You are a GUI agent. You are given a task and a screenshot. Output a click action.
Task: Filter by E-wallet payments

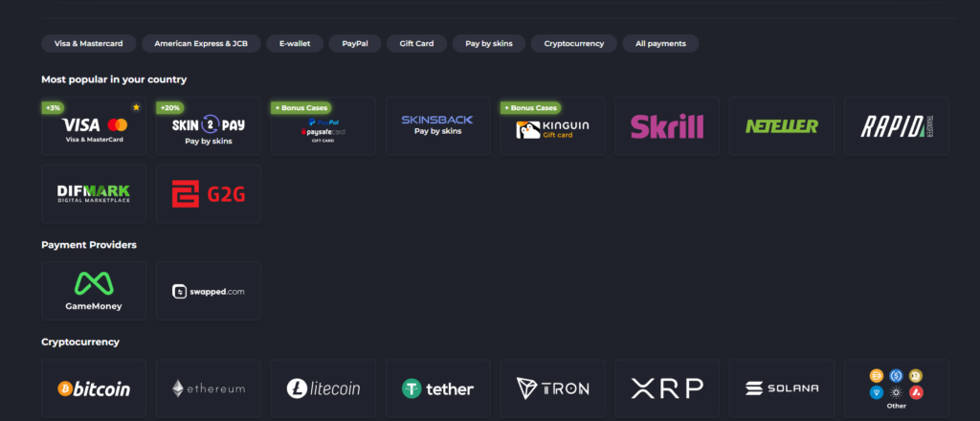(x=295, y=44)
